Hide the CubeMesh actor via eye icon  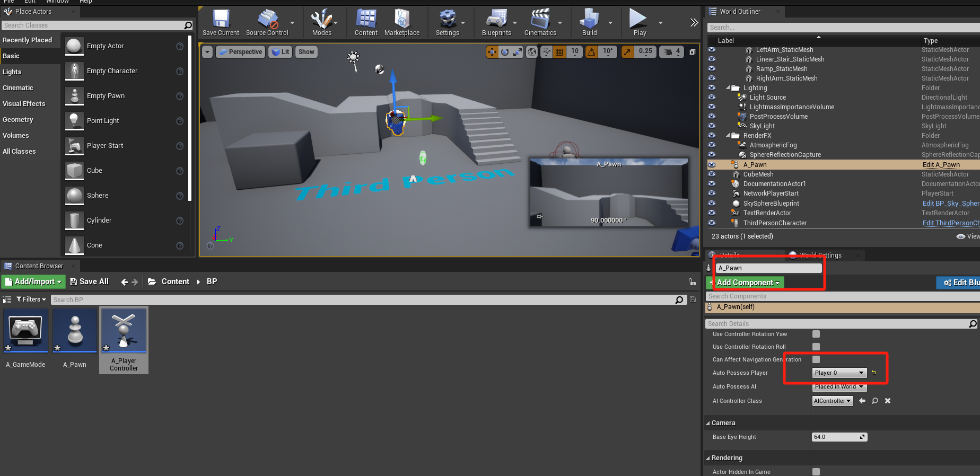pos(712,174)
